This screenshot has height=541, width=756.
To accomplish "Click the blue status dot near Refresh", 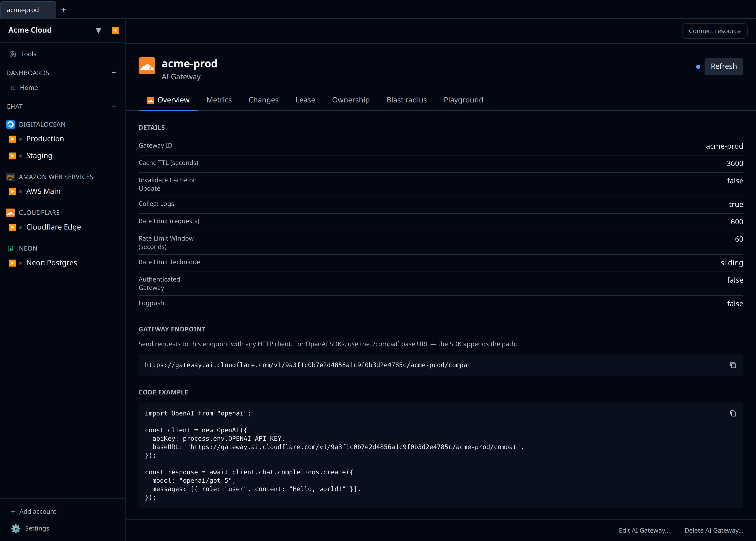I will (x=698, y=67).
